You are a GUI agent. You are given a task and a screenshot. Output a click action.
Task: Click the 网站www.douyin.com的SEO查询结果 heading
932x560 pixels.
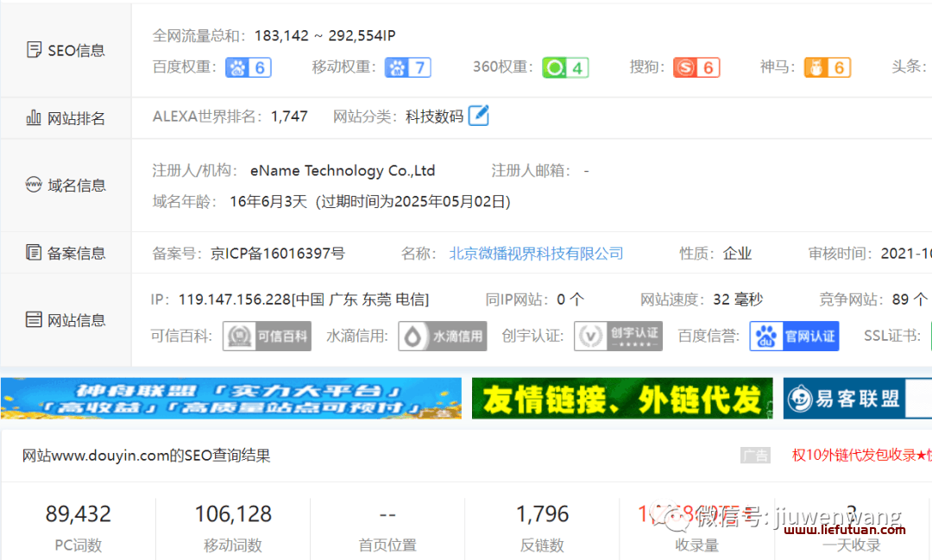146,456
